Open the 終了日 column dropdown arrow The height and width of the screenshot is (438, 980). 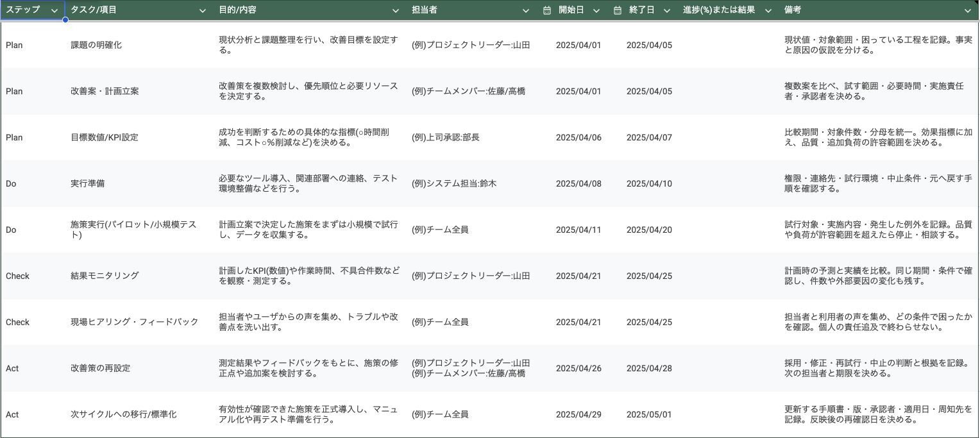pyautogui.click(x=667, y=10)
